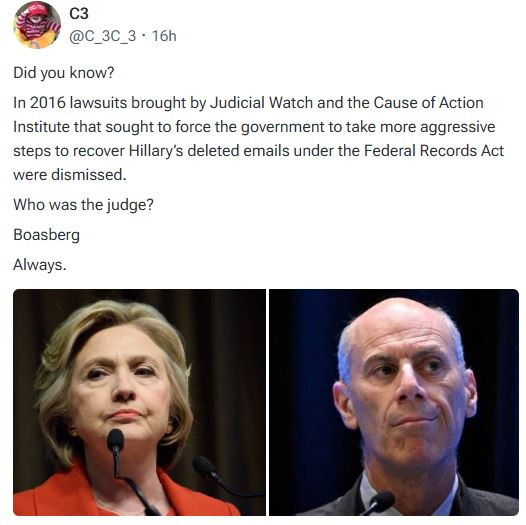Viewport: 526px width, 525px height.
Task: Click the microphone in the right photo
Action: (x=380, y=502)
